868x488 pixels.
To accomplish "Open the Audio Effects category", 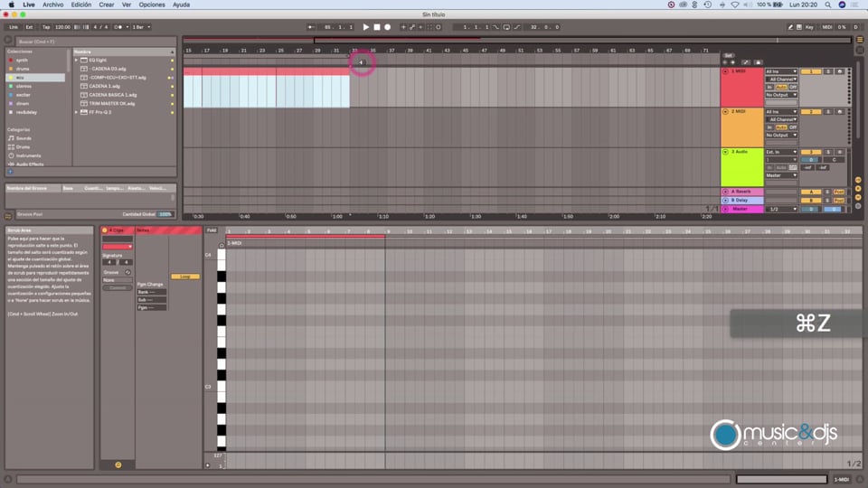I will (x=30, y=164).
